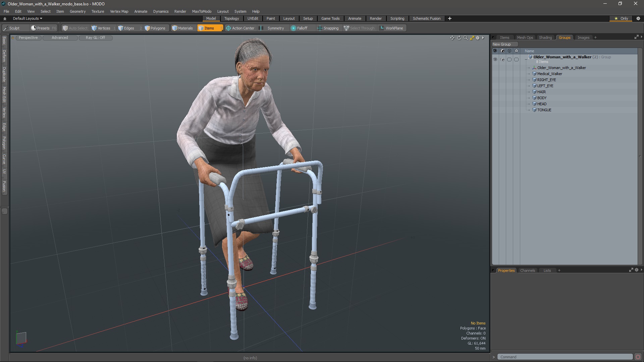644x362 pixels.
Task: Open the Basic vertical tool tab
Action: tap(4, 41)
